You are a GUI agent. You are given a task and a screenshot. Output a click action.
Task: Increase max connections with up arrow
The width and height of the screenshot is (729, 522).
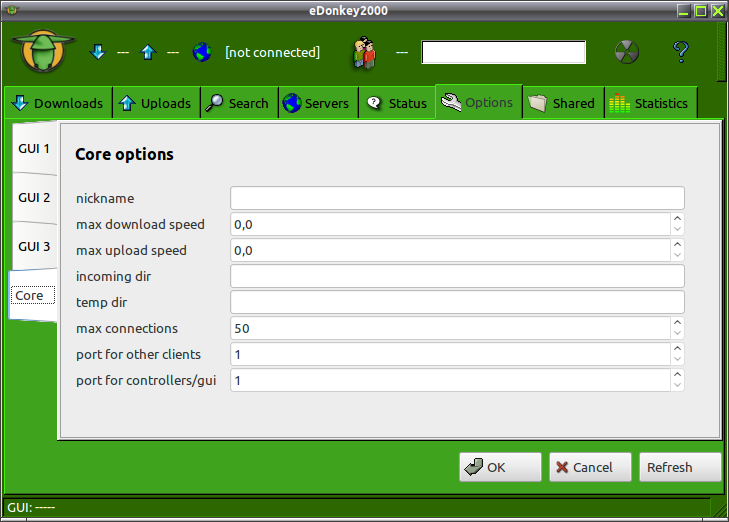pos(677,323)
